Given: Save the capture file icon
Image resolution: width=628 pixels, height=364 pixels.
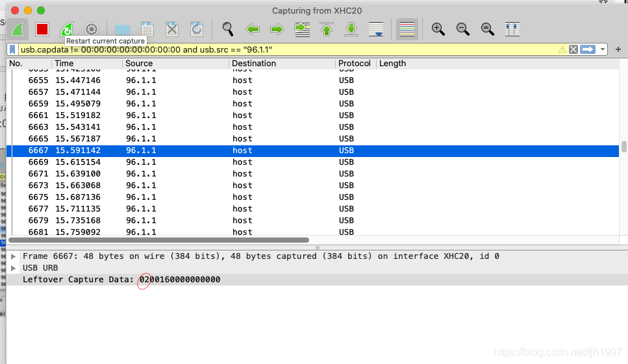Looking at the screenshot, I should [147, 29].
